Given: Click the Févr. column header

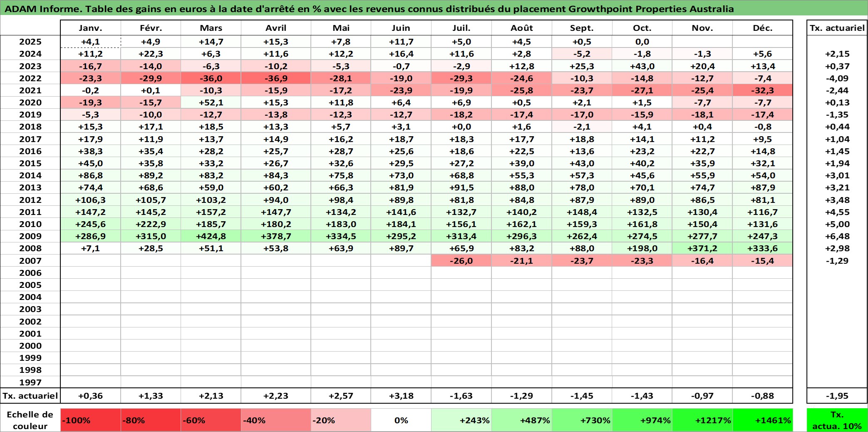Looking at the screenshot, I should point(151,28).
